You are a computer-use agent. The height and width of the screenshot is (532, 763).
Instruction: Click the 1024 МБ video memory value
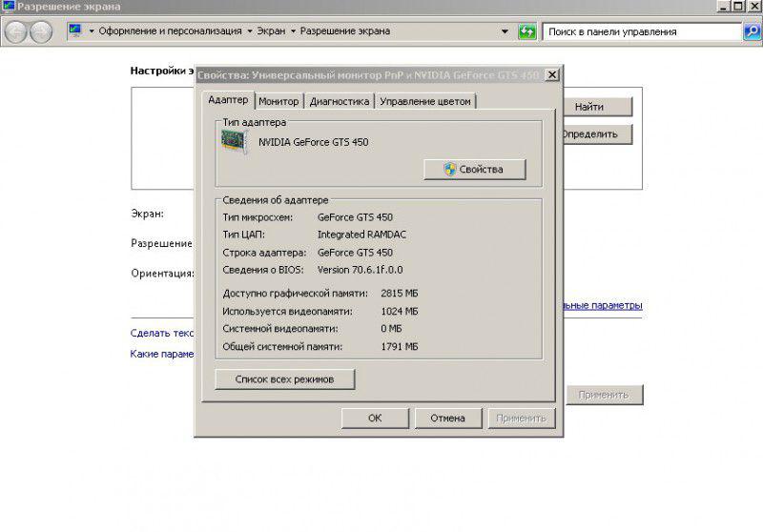tap(400, 311)
